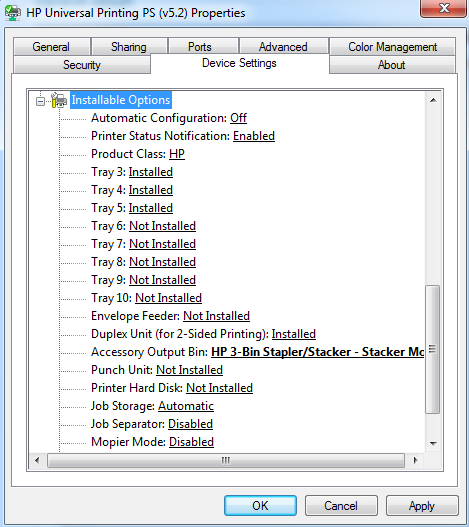Change Printer Status Notification value Enabled
The width and height of the screenshot is (469, 527).
[254, 136]
